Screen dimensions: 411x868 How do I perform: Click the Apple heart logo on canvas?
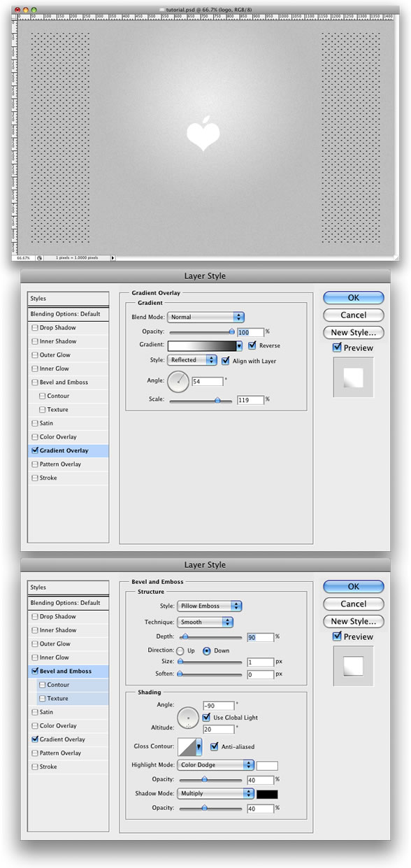203,134
